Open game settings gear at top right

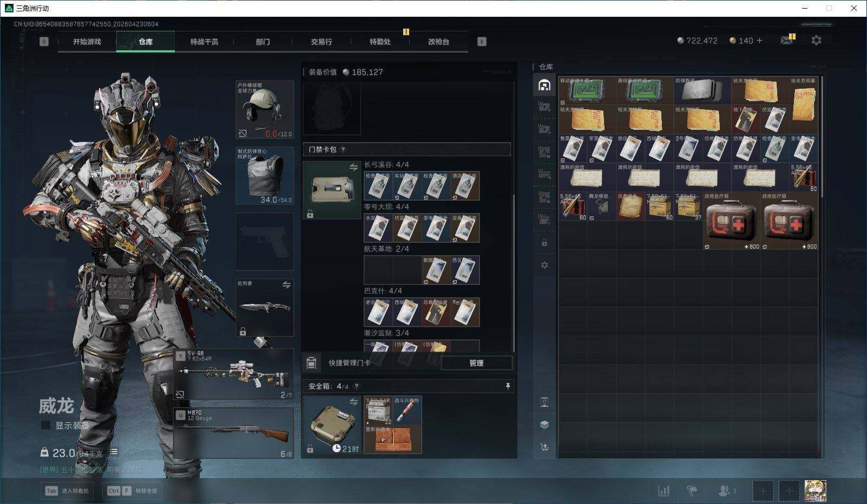tap(816, 41)
